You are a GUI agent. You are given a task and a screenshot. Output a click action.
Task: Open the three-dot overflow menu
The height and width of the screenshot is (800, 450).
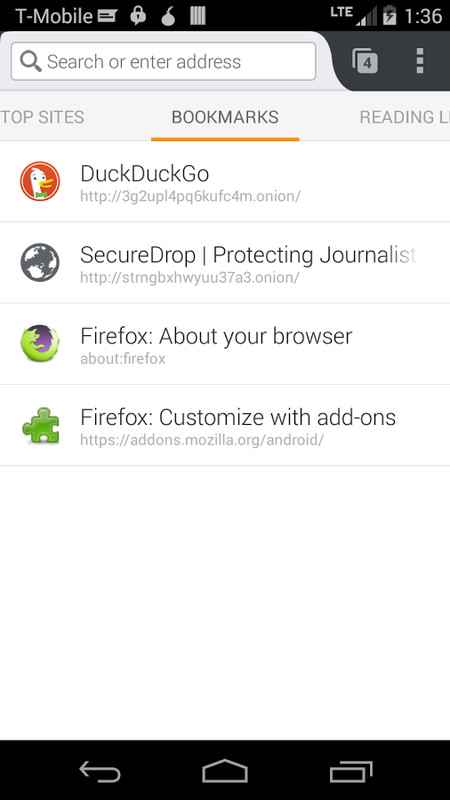coord(419,61)
